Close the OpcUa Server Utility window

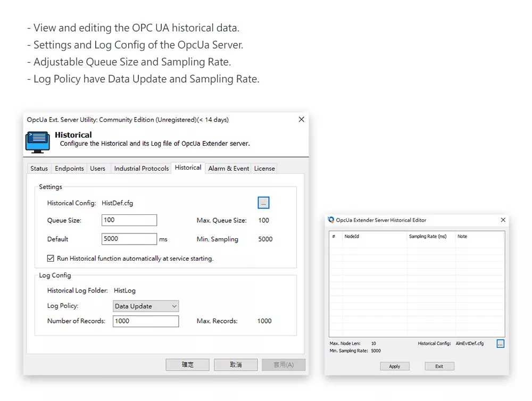(x=301, y=120)
